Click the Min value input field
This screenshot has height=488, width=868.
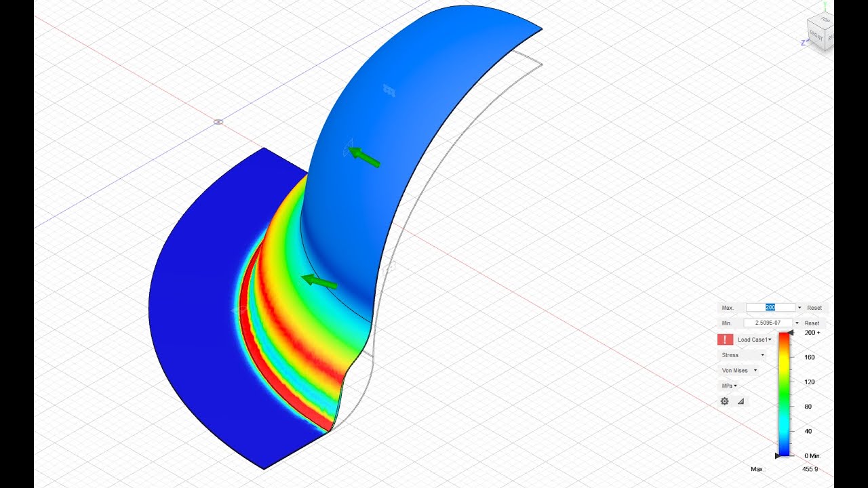(x=768, y=323)
